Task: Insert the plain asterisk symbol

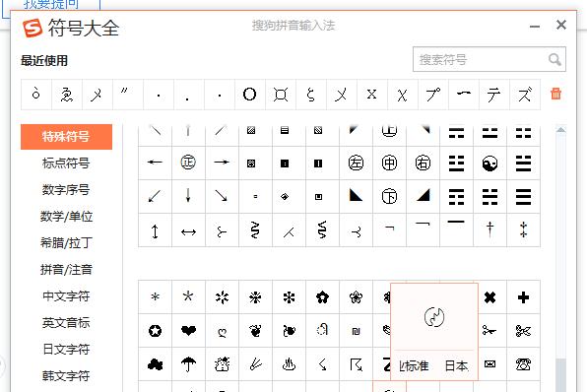Action: pos(155,297)
